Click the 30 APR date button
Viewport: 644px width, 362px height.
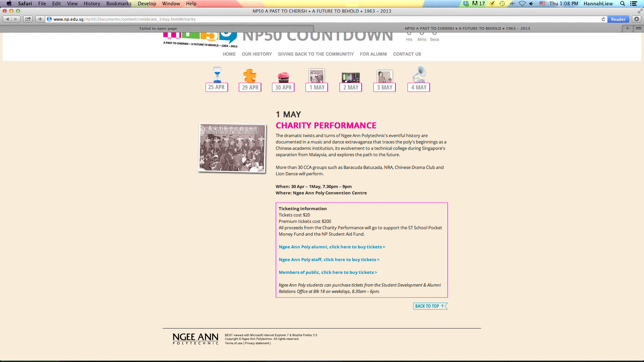283,87
